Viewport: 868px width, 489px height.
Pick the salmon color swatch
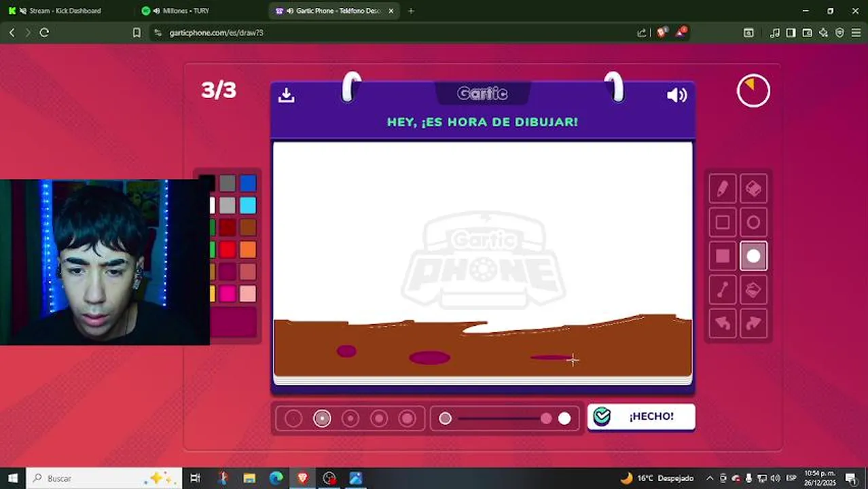point(248,272)
